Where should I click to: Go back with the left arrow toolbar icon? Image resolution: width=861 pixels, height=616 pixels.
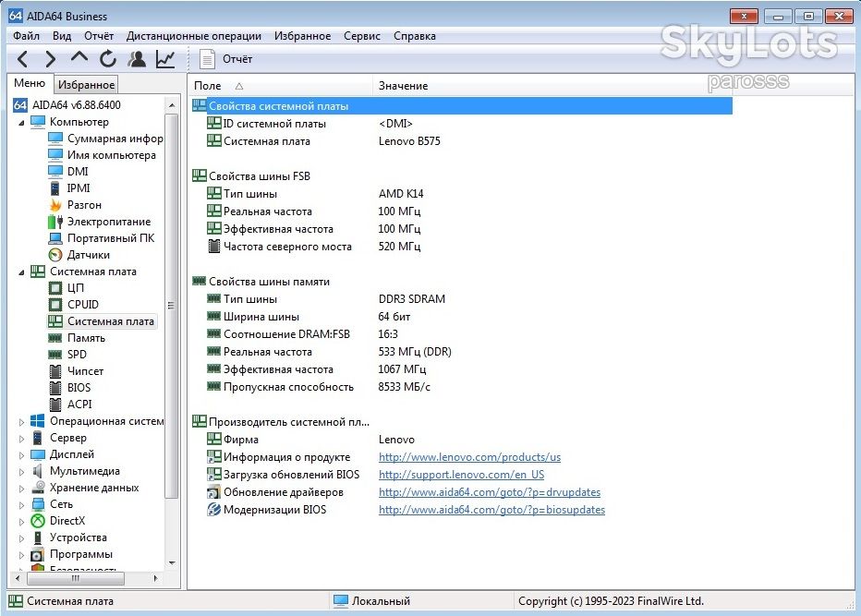(x=22, y=59)
